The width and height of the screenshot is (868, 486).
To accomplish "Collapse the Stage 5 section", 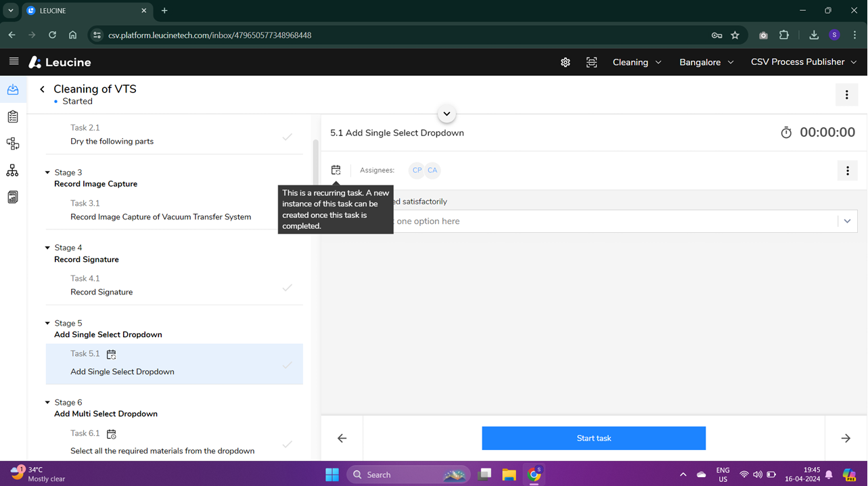I will [47, 324].
